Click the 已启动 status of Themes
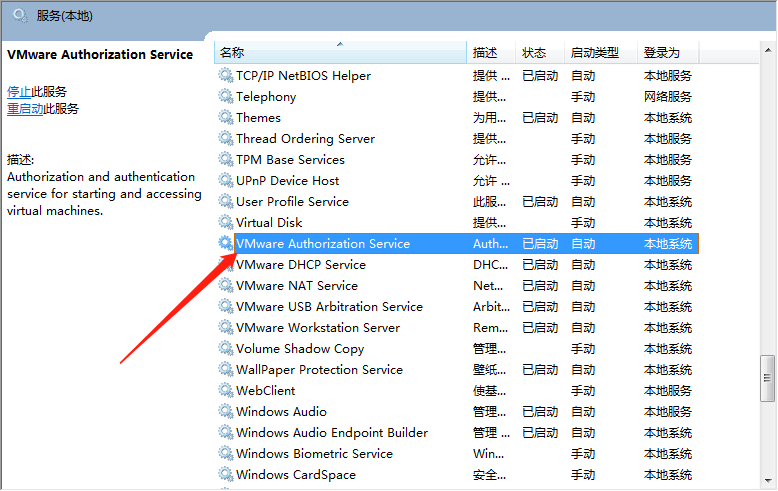 [x=540, y=118]
